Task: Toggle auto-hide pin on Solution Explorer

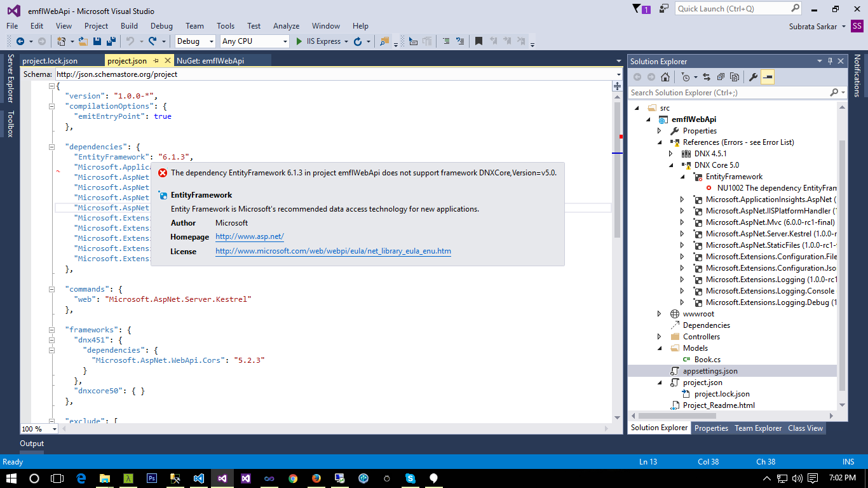Action: click(x=830, y=62)
